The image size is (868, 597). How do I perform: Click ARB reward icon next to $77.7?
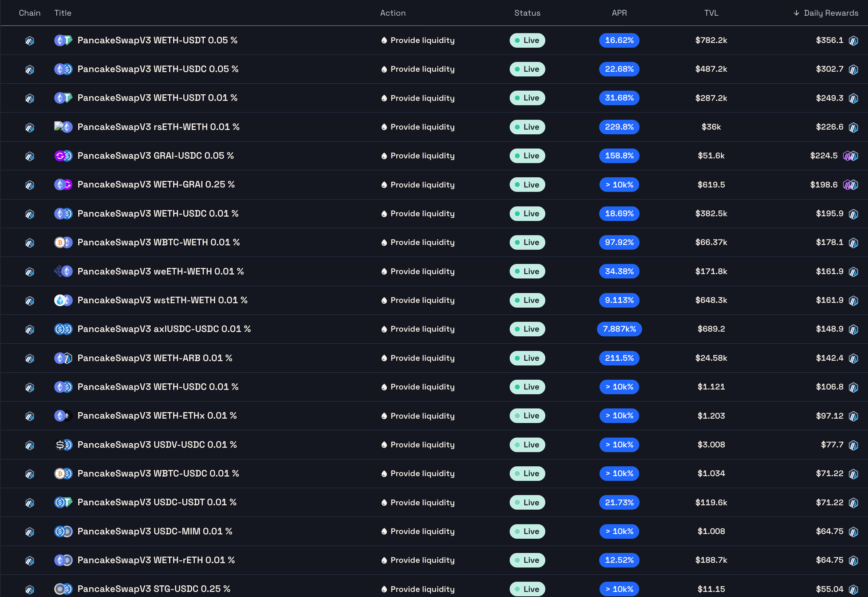tap(853, 445)
